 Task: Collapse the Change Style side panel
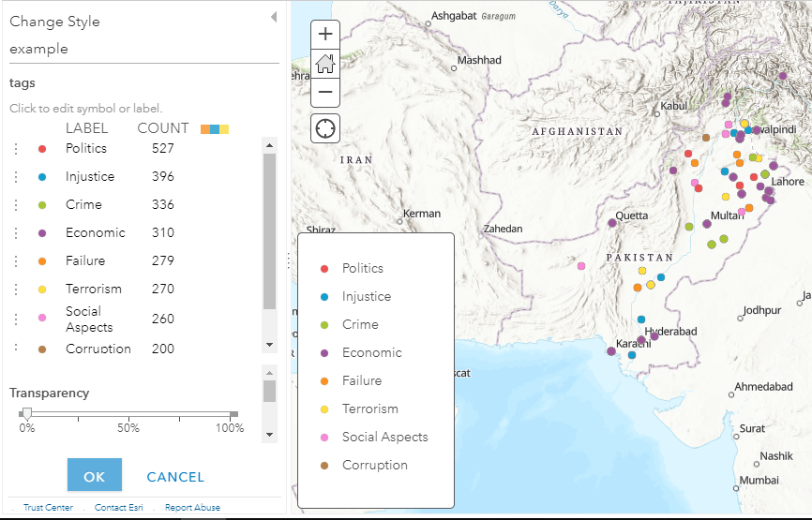coord(273,17)
